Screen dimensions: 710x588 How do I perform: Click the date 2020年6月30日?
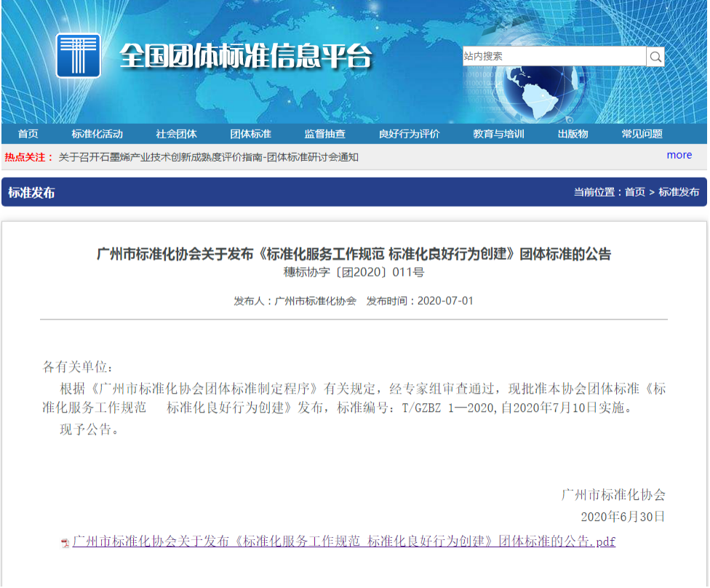pyautogui.click(x=623, y=517)
